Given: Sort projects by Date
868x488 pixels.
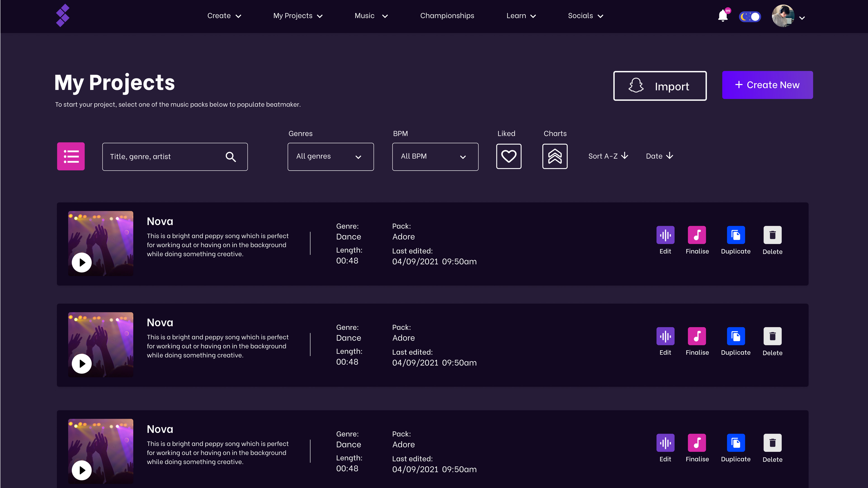Looking at the screenshot, I should pos(659,156).
